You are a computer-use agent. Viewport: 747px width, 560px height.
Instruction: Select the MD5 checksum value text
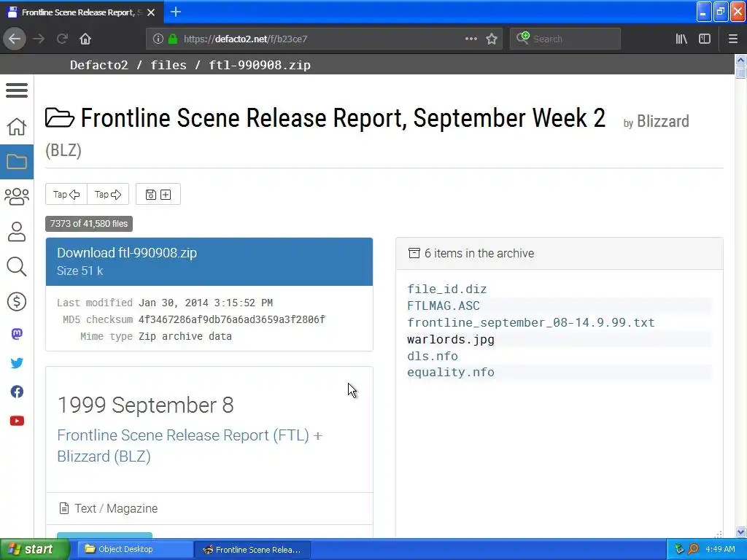coord(231,319)
